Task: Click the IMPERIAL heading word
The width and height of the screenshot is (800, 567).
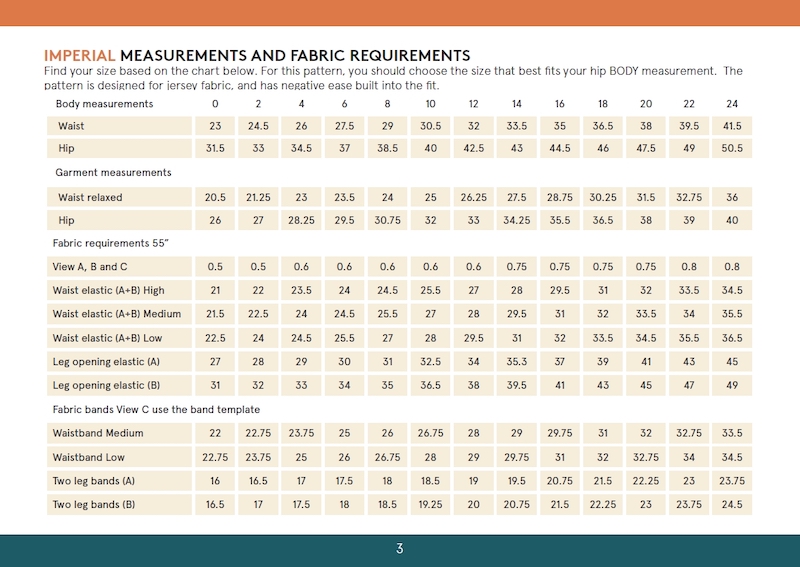Action: pyautogui.click(x=79, y=55)
